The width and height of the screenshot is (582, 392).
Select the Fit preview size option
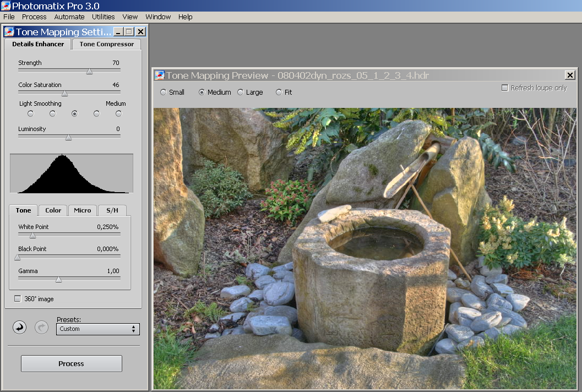click(x=279, y=92)
